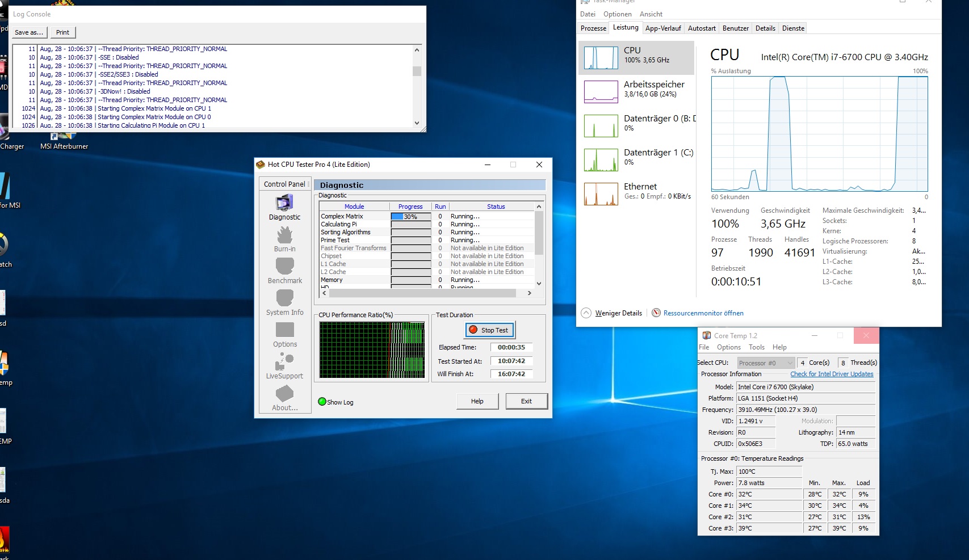Open the Help menu in Core Temp
Image resolution: width=969 pixels, height=560 pixels.
pos(779,347)
